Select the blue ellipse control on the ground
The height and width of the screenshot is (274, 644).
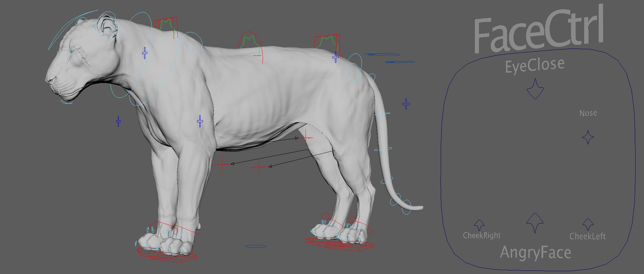(x=256, y=246)
